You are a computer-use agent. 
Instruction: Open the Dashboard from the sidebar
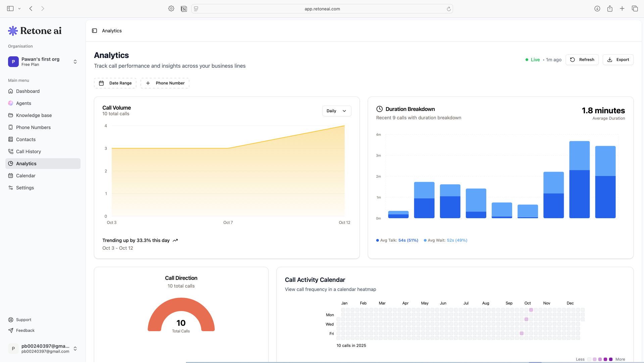coord(28,91)
